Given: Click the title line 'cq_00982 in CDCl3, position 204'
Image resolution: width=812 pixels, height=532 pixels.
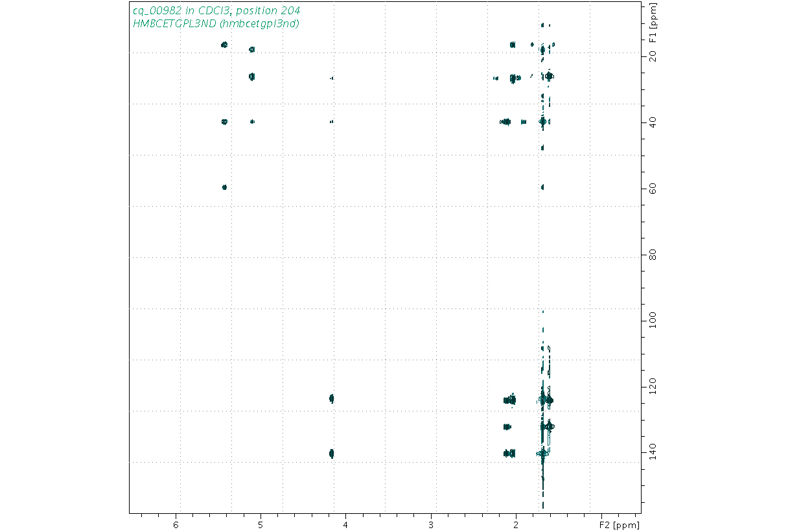Looking at the screenshot, I should click(216, 11).
